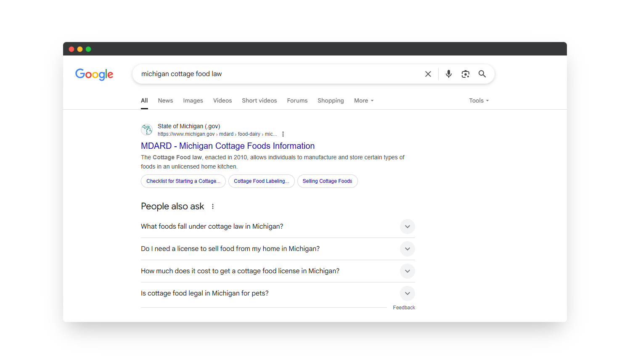
Task: Click the 'People also ask' heading
Action: coord(172,206)
